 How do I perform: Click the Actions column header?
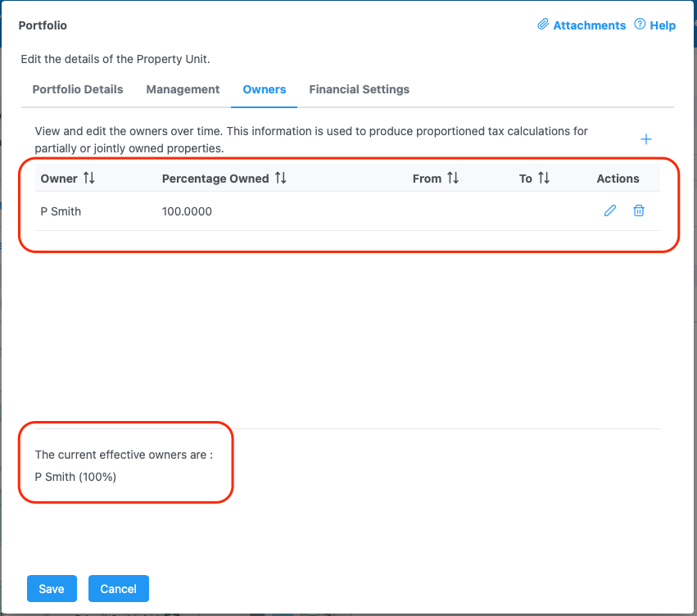[618, 179]
